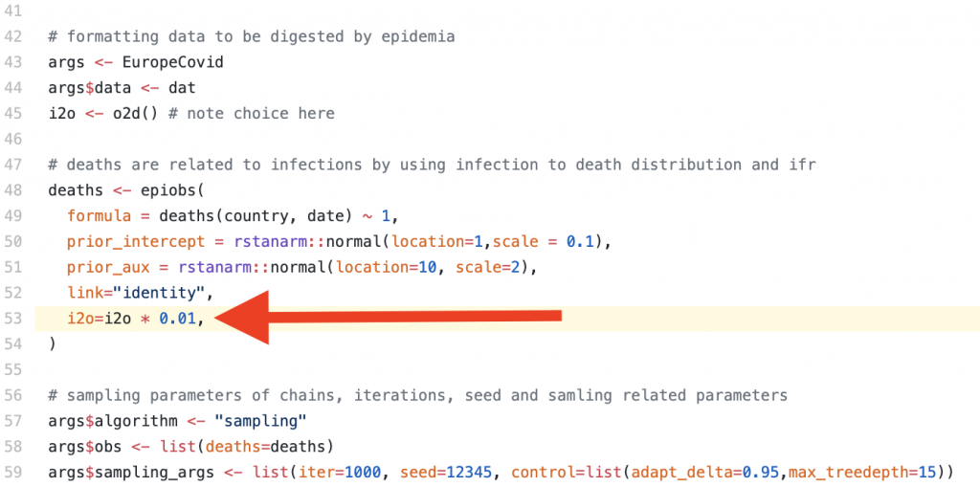Click line number 59 in the gutter

(13, 472)
